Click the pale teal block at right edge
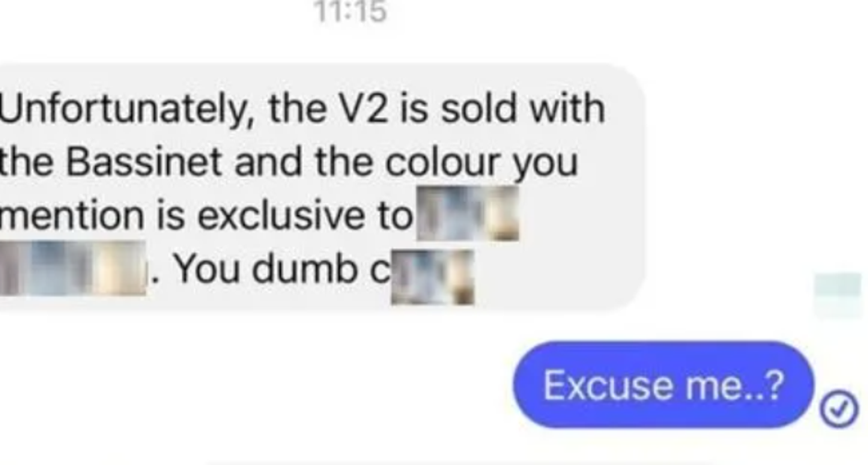Image resolution: width=868 pixels, height=465 pixels. click(x=838, y=295)
